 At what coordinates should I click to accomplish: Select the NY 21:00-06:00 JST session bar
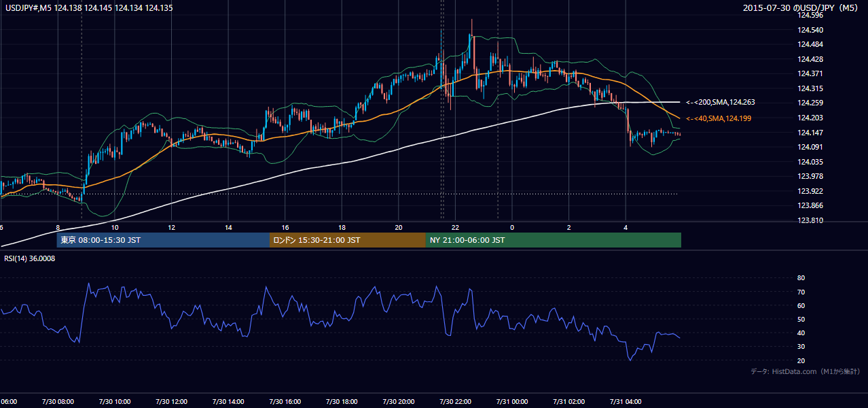click(554, 240)
